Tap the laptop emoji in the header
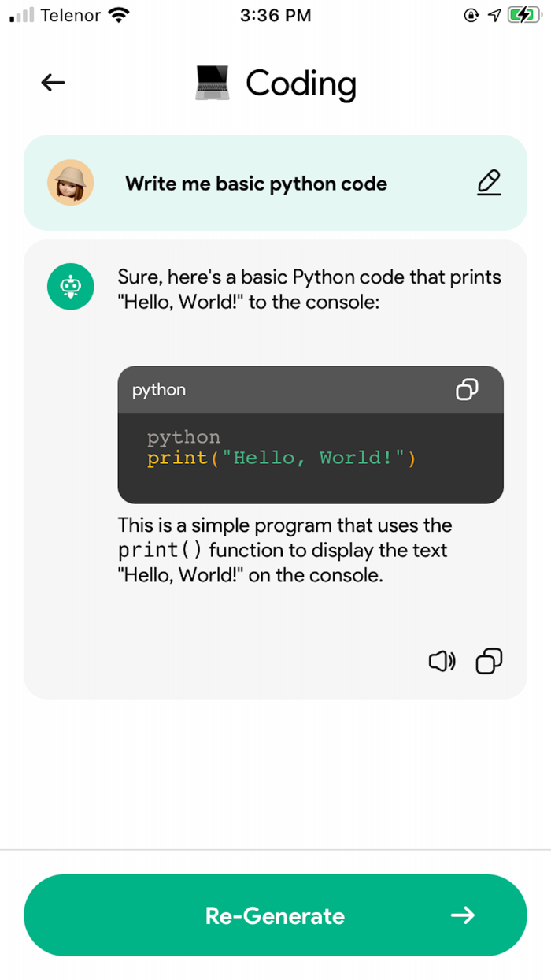The height and width of the screenshot is (980, 551). point(214,82)
